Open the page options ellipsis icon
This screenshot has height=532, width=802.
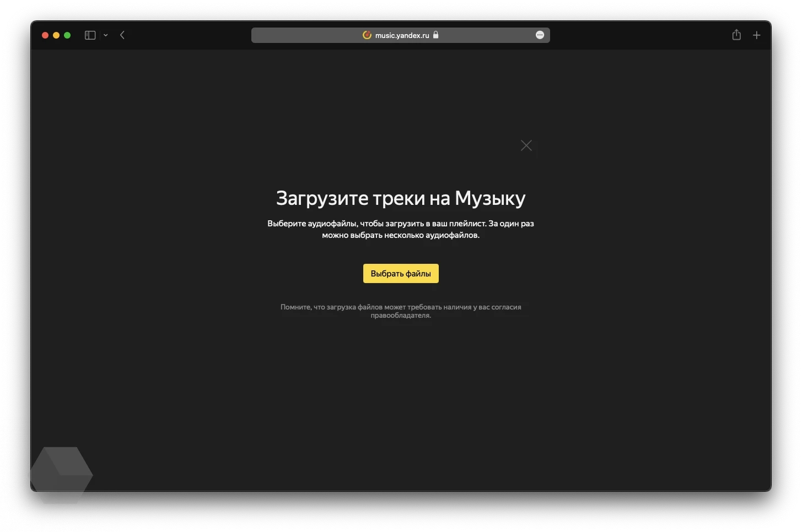[540, 35]
